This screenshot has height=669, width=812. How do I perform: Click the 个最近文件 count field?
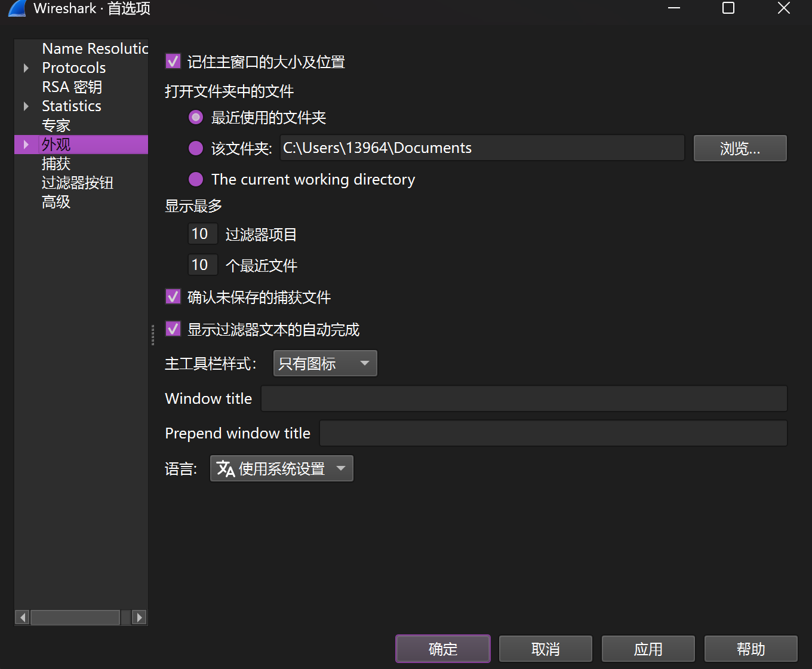pos(202,265)
